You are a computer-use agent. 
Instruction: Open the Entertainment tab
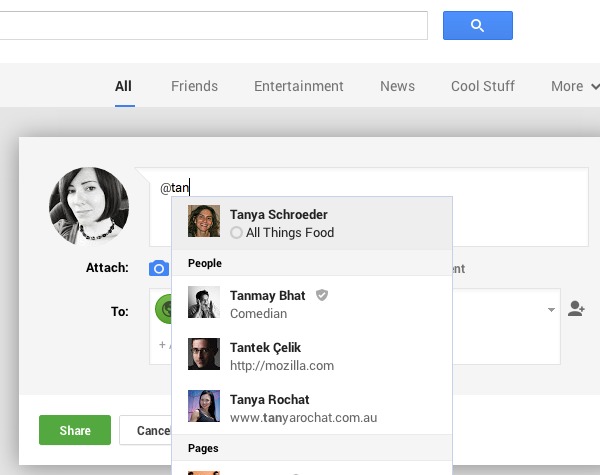click(299, 86)
